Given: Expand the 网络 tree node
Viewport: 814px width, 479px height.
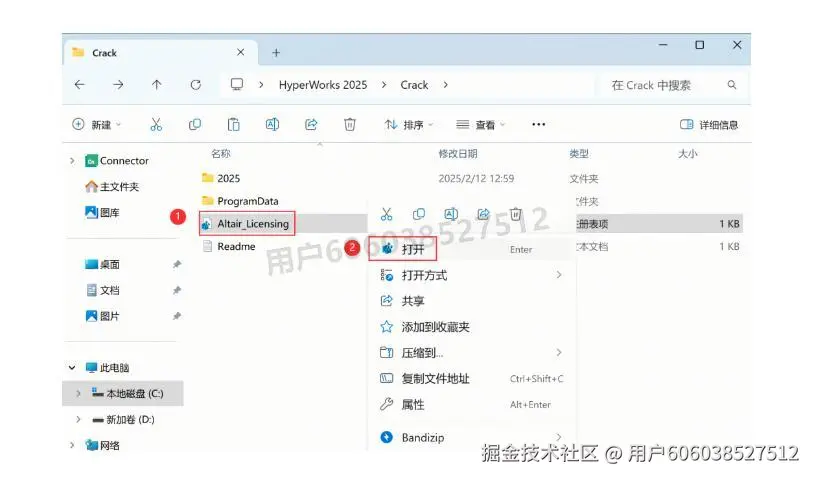Looking at the screenshot, I should [x=72, y=445].
